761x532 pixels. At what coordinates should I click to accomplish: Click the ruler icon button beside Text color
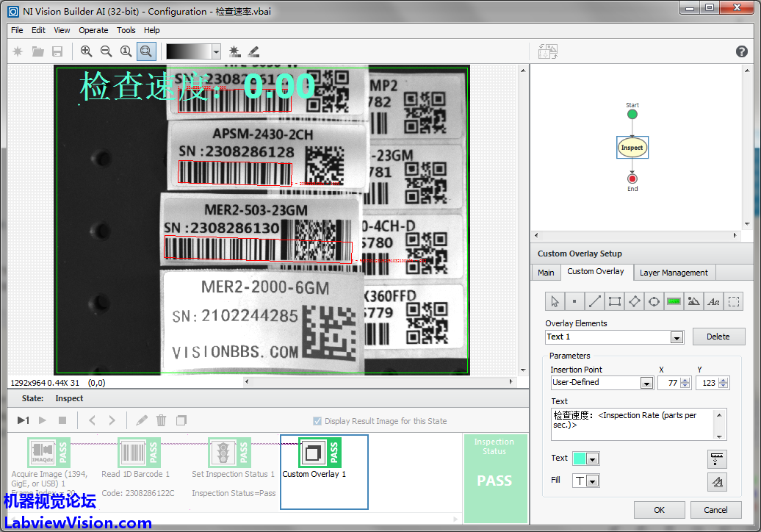717,459
